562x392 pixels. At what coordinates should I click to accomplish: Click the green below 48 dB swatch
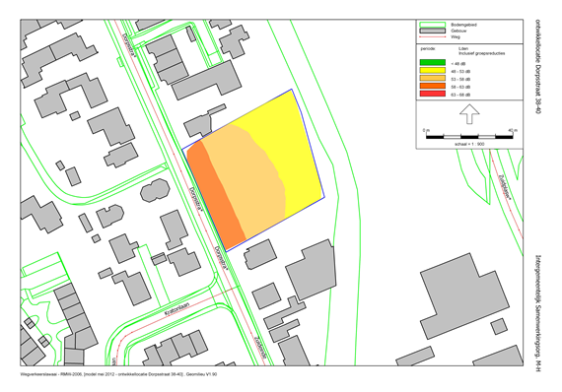[x=433, y=63]
